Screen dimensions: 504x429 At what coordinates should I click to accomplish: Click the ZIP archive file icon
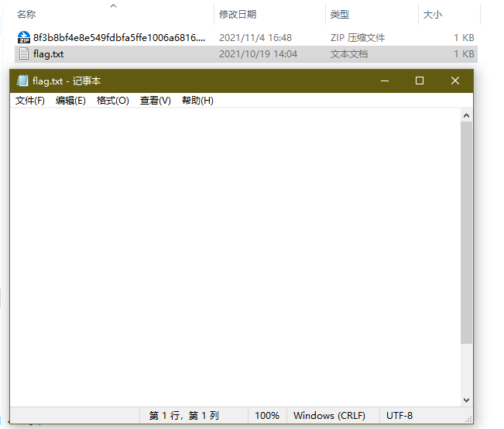24,37
